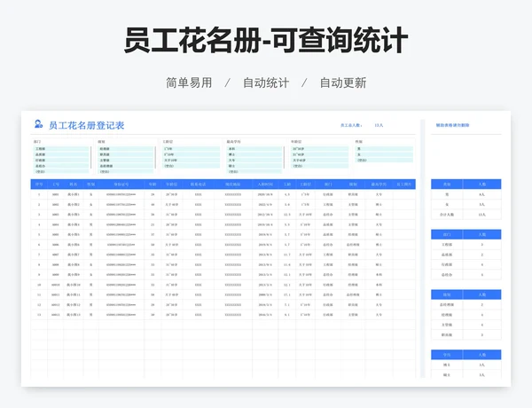Filter by 总经理级 in the 级别 slicer
Viewport: 532px width, 408px height.
tap(126, 167)
